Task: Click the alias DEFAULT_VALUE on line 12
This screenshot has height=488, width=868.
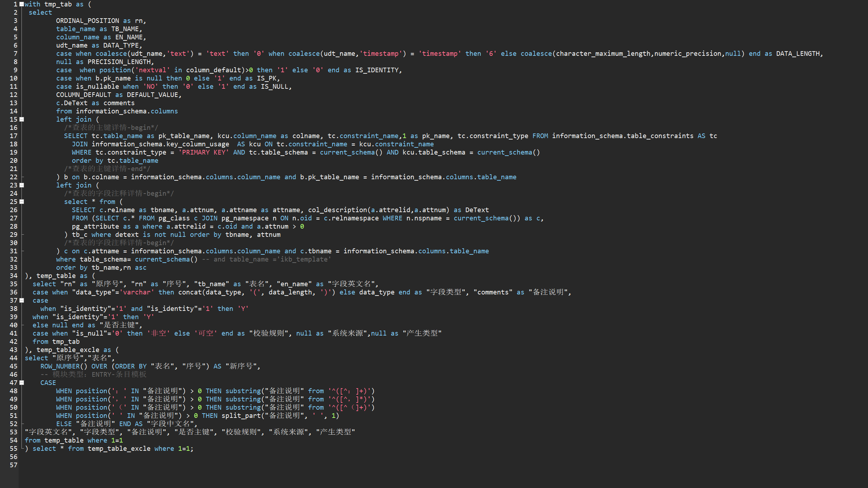Action: (152, 95)
